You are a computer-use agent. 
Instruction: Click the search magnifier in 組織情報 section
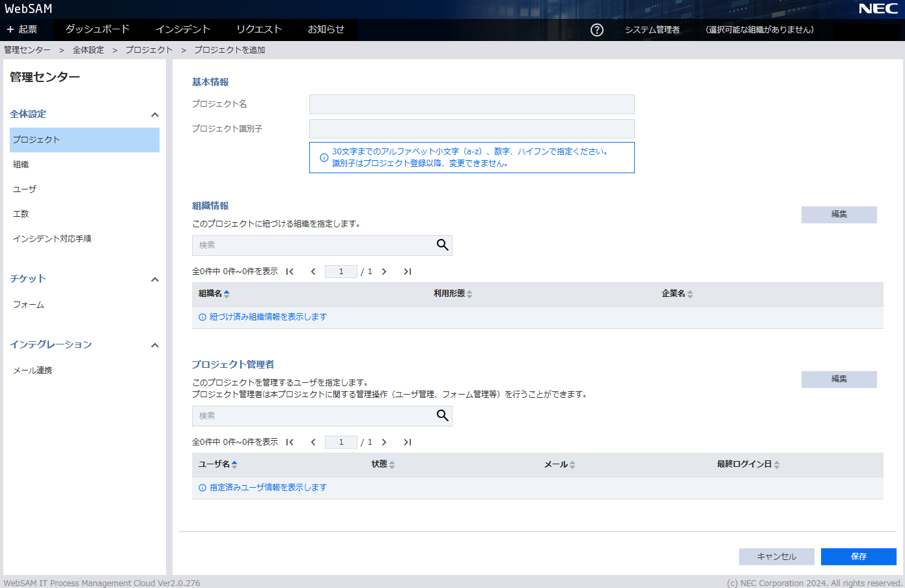point(442,245)
